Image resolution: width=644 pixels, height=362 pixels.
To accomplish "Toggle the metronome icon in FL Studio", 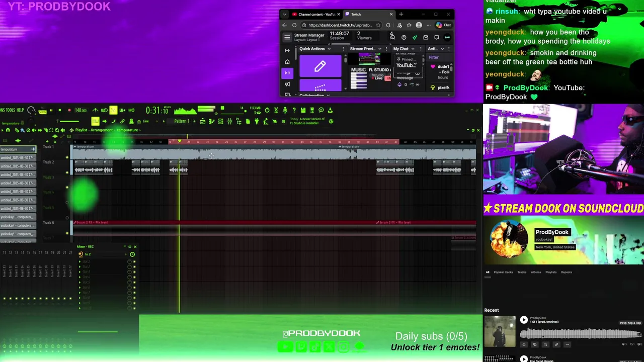I will [95, 110].
